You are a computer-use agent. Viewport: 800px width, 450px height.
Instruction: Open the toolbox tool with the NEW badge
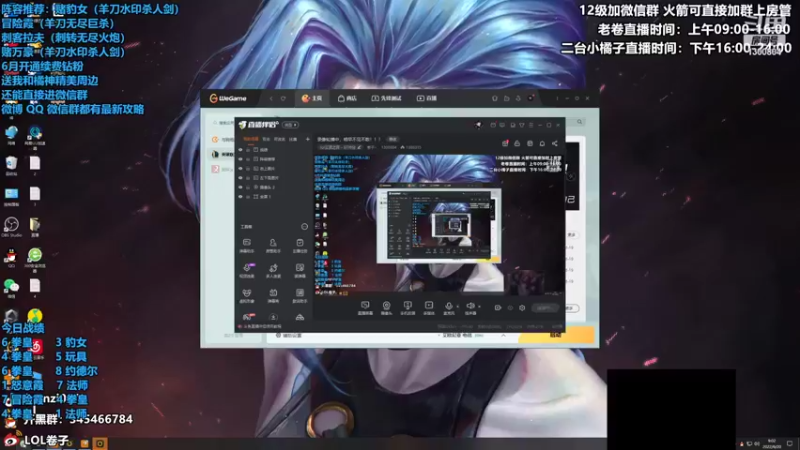click(247, 270)
